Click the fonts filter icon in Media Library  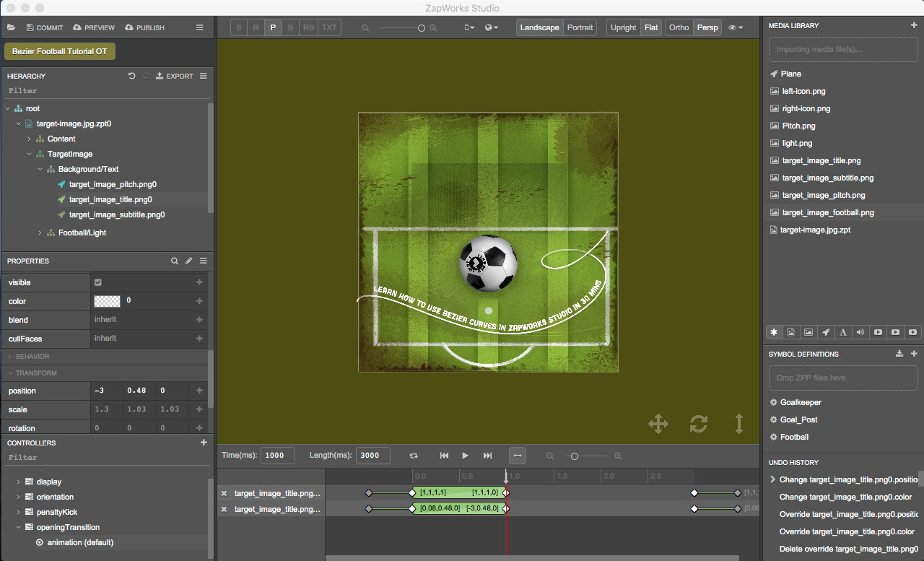(843, 332)
